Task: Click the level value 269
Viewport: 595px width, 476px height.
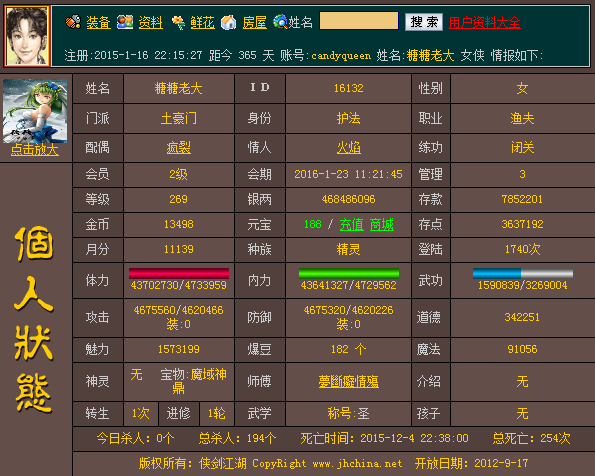Action: (179, 199)
